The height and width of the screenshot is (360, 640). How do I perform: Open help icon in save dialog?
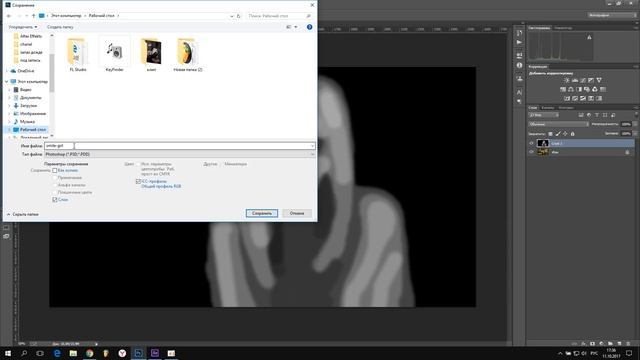click(309, 27)
